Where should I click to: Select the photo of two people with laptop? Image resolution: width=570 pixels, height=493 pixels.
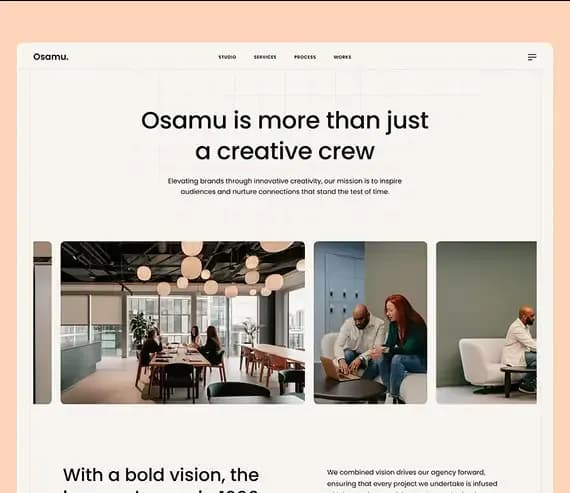(x=370, y=322)
